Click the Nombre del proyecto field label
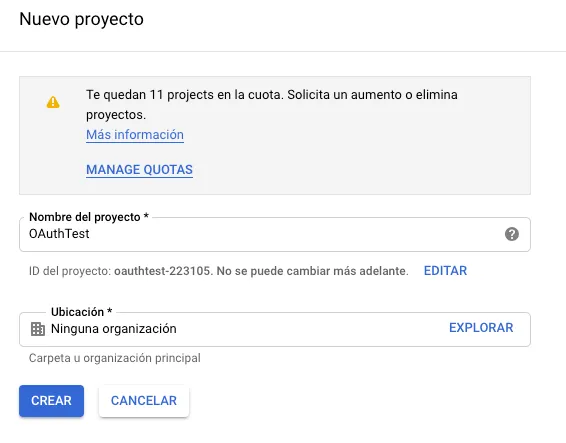Screen dimensions: 566x443 pyautogui.click(x=89, y=217)
